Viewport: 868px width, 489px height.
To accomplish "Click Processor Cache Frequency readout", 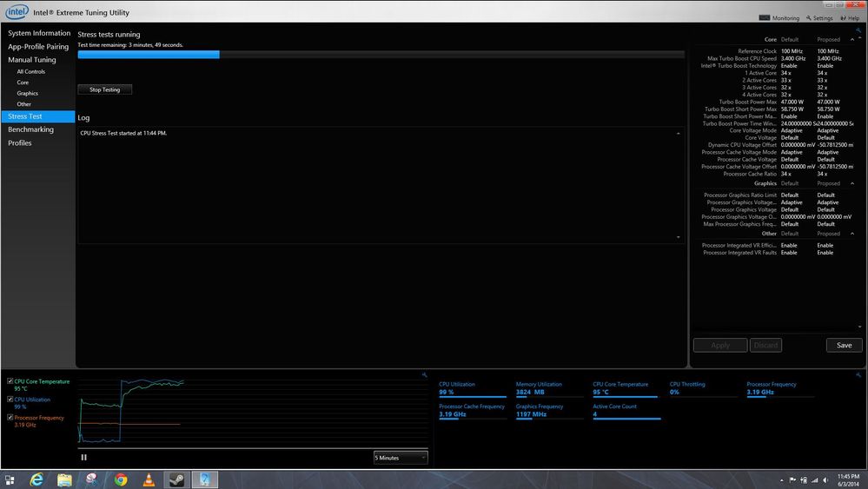I will click(x=472, y=411).
